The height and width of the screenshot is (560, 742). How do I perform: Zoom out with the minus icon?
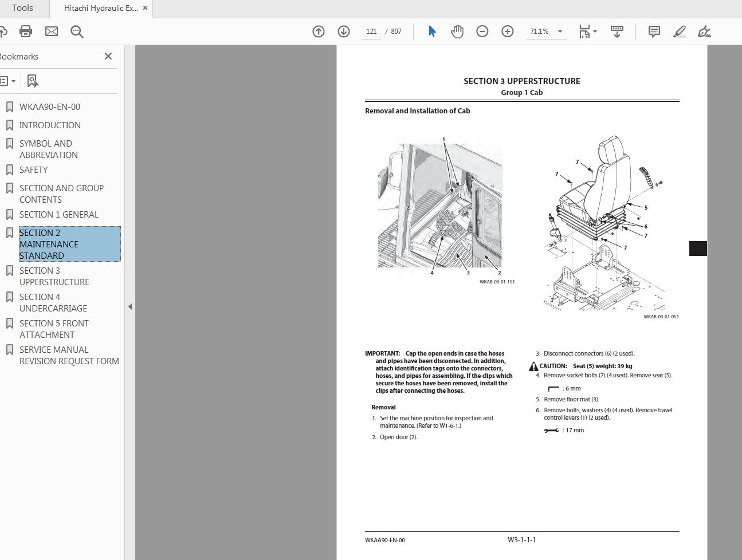[x=482, y=31]
